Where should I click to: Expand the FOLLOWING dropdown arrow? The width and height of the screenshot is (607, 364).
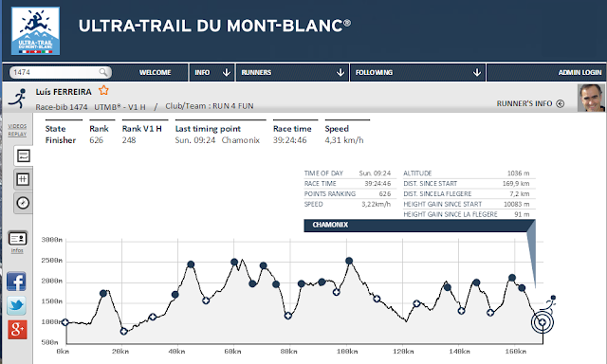[x=477, y=72]
